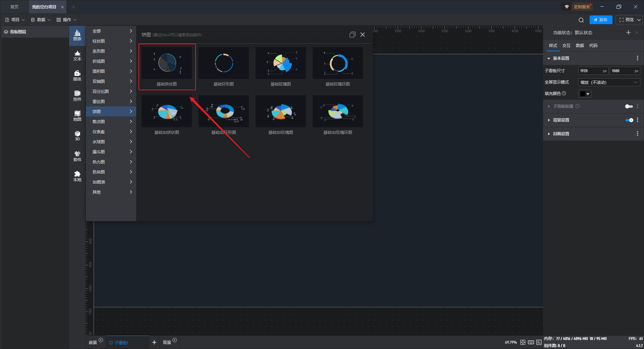Pin the 饼图 panel with the window icon
This screenshot has height=349, width=644.
coord(352,35)
